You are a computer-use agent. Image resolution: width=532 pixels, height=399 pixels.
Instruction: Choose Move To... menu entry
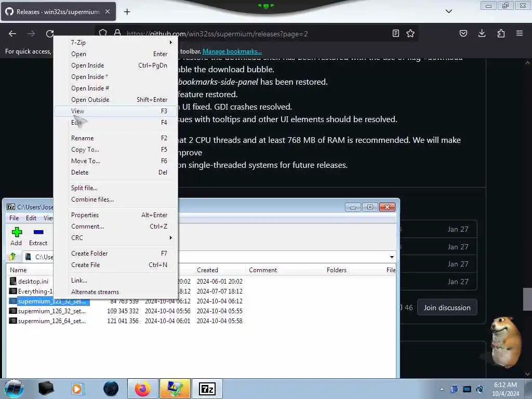click(x=116, y=161)
